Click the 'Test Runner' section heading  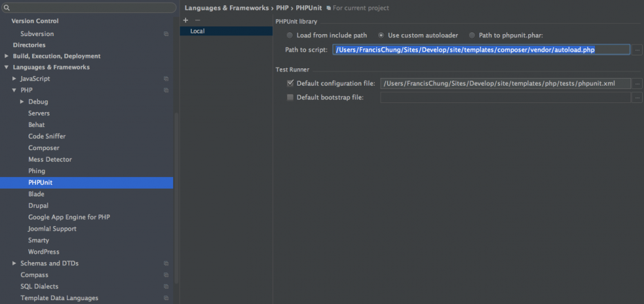click(292, 70)
